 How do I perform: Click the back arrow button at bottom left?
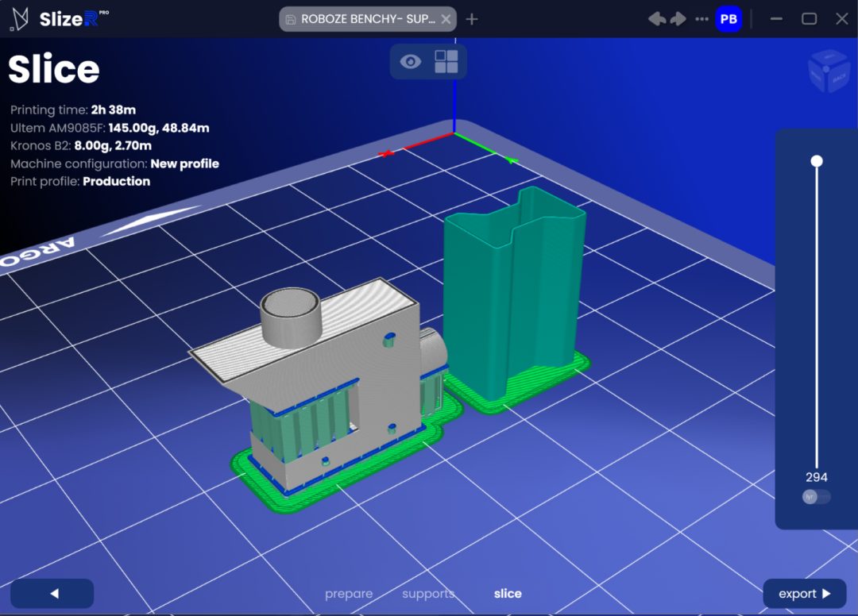click(52, 593)
